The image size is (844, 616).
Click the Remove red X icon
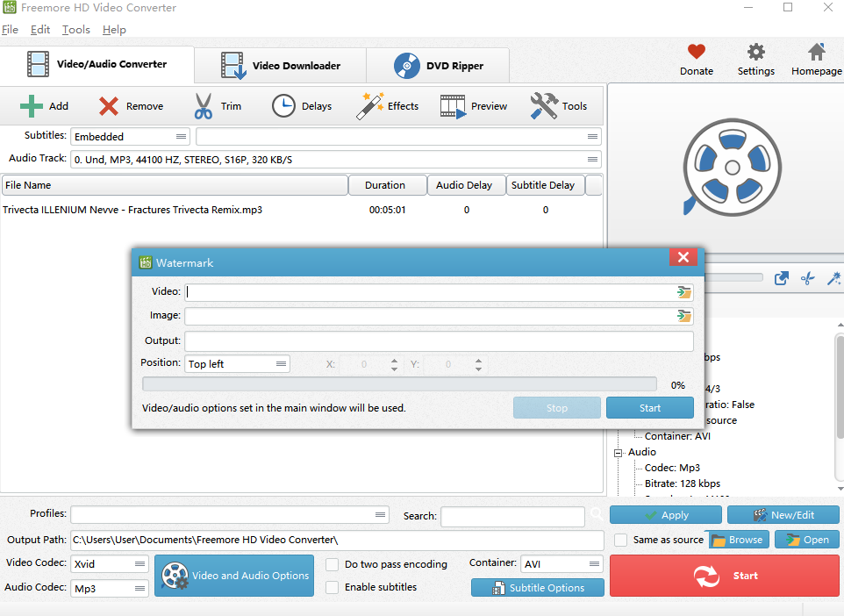(x=108, y=106)
